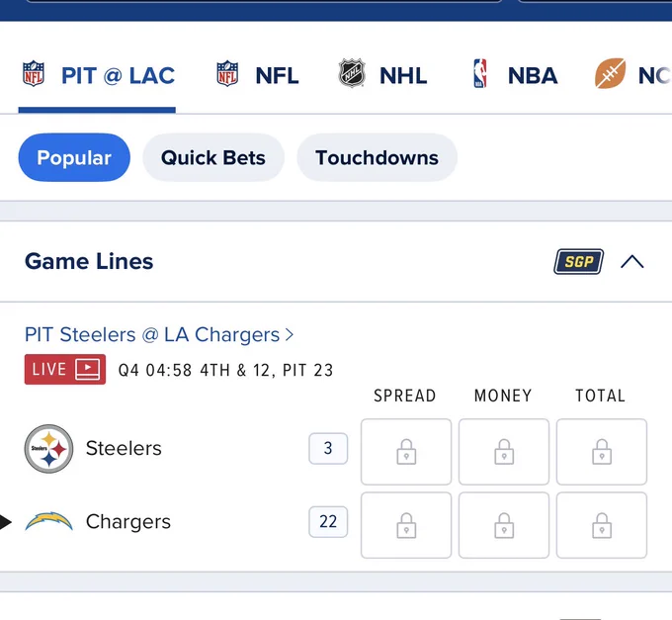The image size is (672, 620).
Task: Open PIT Steelers @ LA Chargers link
Action: 159,334
